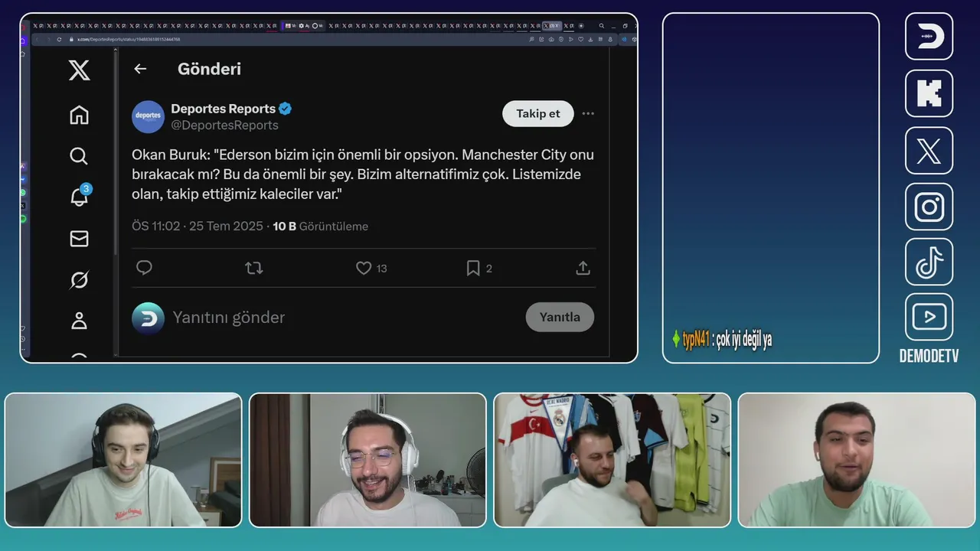
Task: Click the DemodeTV D logo icon
Action: [x=929, y=36]
